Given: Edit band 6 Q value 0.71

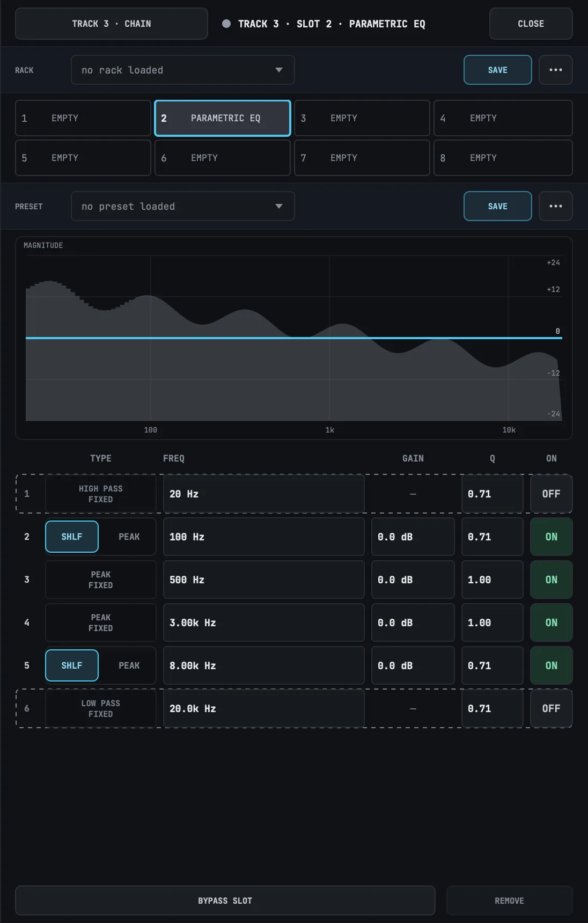Looking at the screenshot, I should pos(493,708).
